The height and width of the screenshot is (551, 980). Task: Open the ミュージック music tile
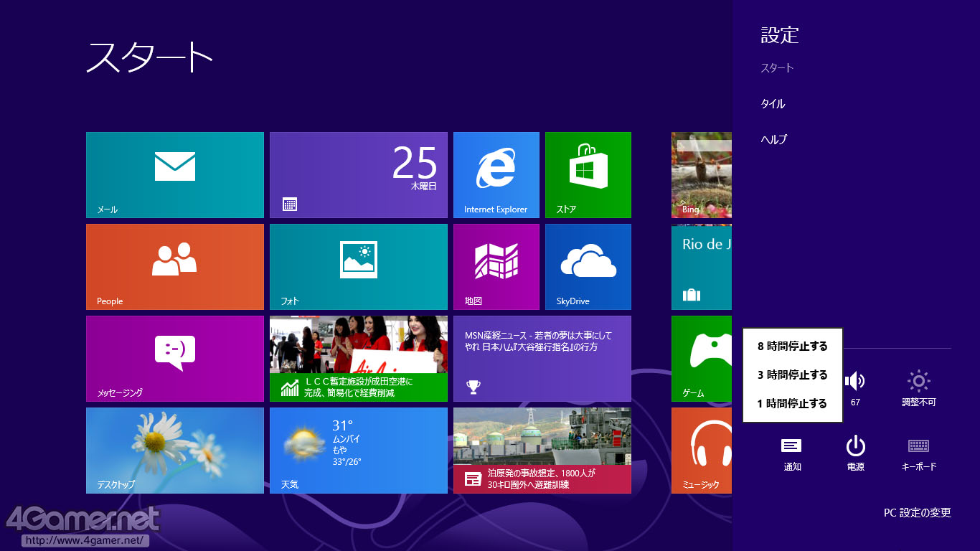(x=702, y=451)
